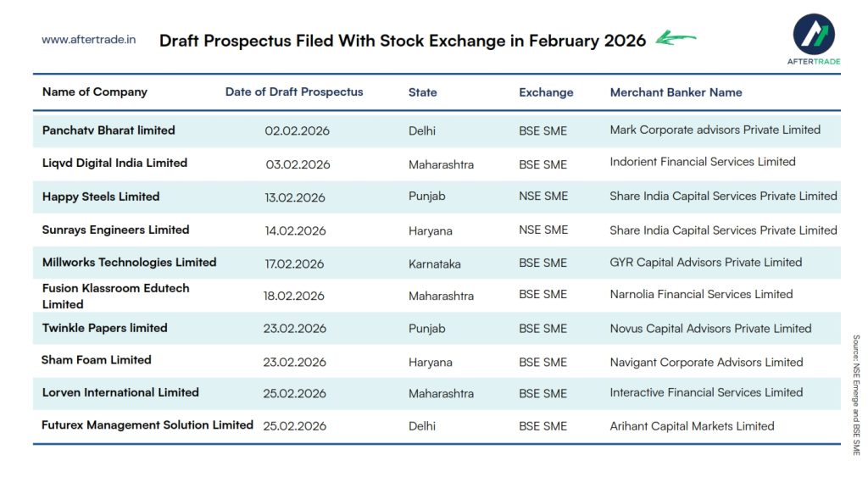Click Arihant Capital Markets Limited banker
Viewport: 868px width, 488px height.
pos(692,426)
